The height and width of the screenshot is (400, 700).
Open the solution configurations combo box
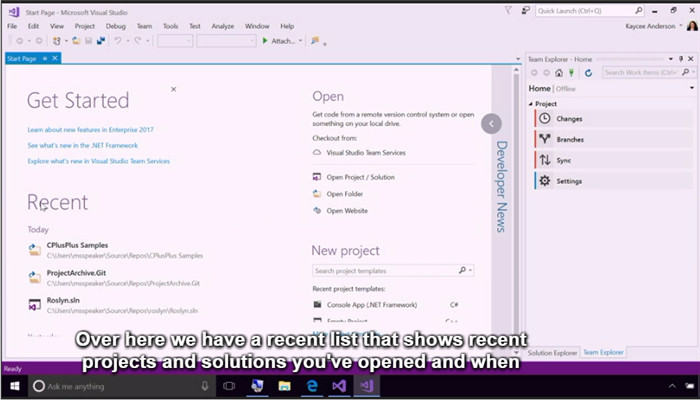(x=175, y=41)
